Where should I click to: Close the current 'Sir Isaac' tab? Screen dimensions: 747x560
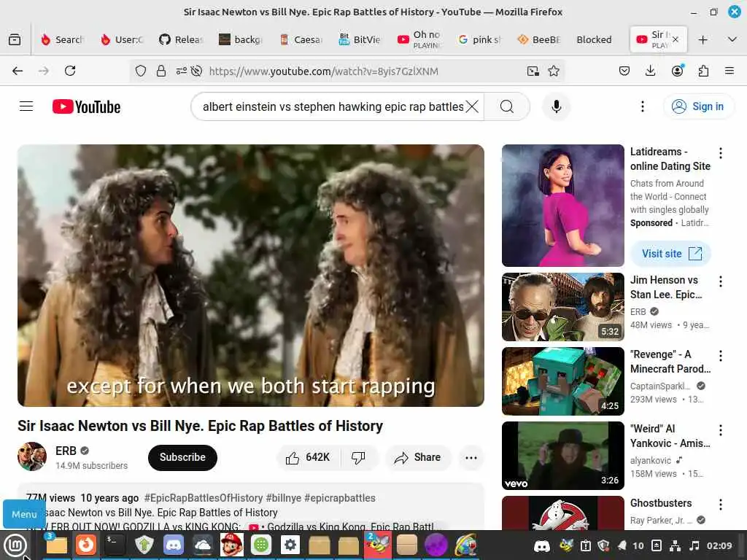(676, 39)
